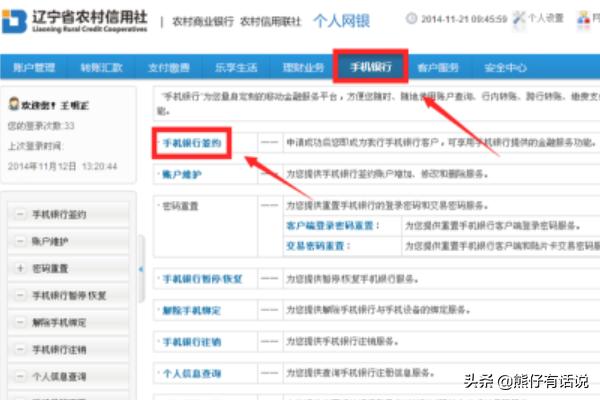The image size is (600, 400).
Task: Click the 账户维护 link in main list
Action: 182,175
